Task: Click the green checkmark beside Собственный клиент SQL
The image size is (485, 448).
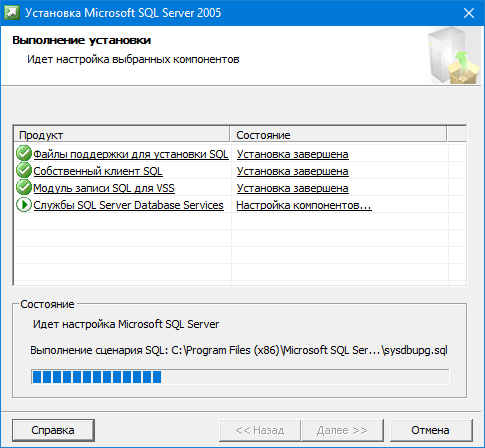Action: click(x=24, y=171)
